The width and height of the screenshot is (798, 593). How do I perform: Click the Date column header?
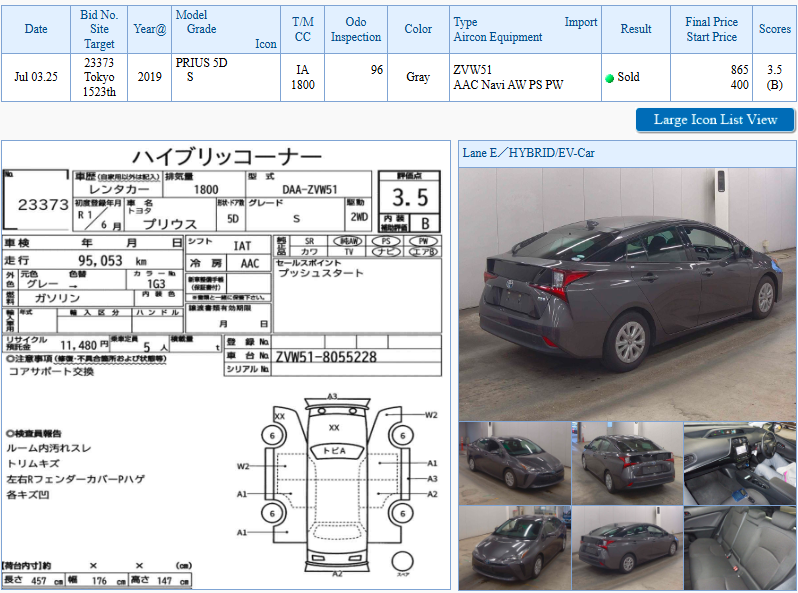[x=36, y=29]
